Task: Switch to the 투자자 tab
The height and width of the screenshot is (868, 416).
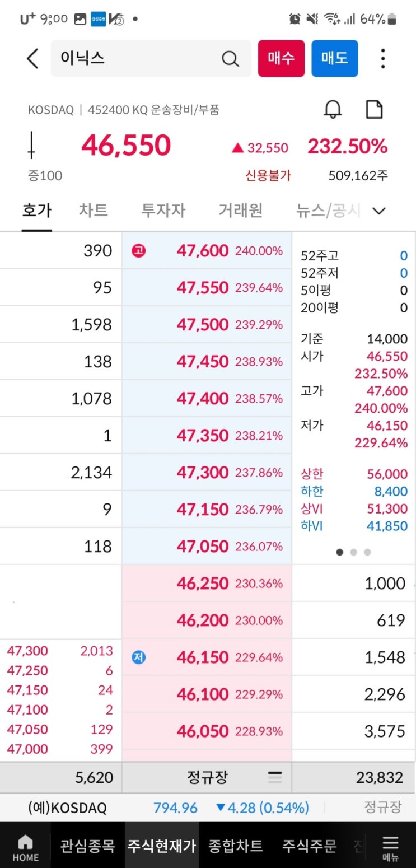Action: (x=163, y=211)
